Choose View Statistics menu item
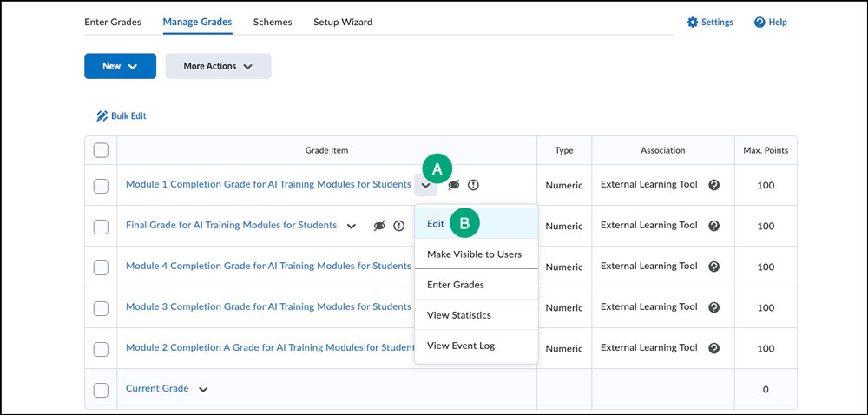Image resolution: width=868 pixels, height=415 pixels. click(476, 315)
